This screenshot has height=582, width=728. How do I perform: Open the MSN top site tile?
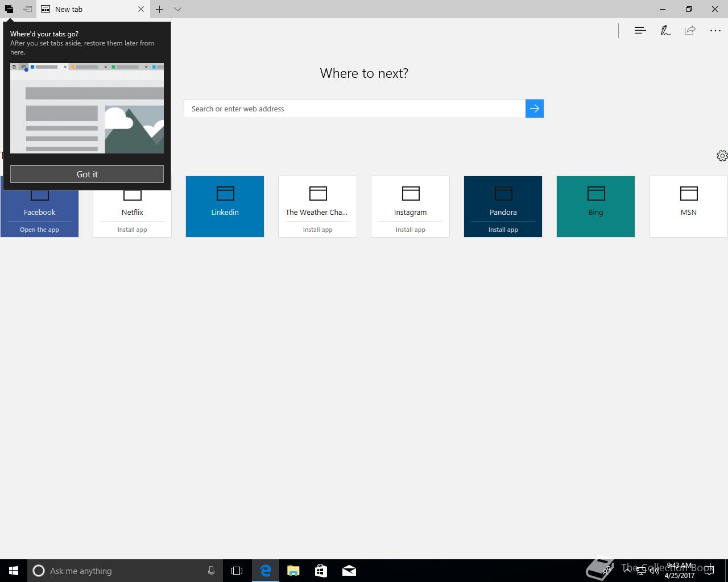pos(688,206)
